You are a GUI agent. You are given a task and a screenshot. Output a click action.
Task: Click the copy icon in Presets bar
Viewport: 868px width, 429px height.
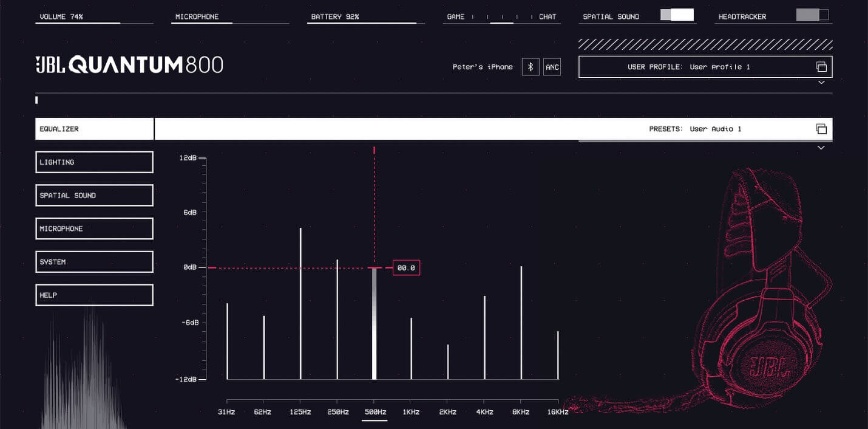(x=821, y=129)
